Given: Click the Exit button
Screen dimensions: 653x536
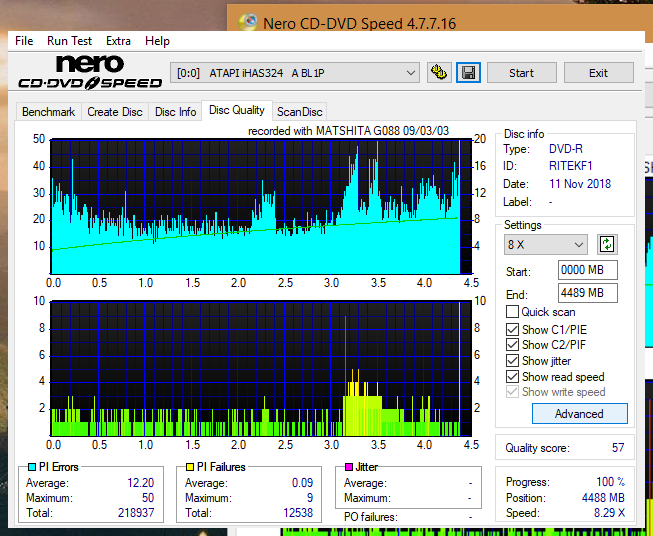Looking at the screenshot, I should coord(598,73).
